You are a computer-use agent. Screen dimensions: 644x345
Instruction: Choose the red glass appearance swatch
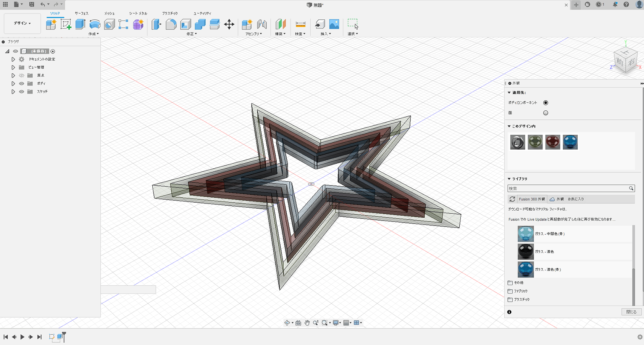coord(552,142)
